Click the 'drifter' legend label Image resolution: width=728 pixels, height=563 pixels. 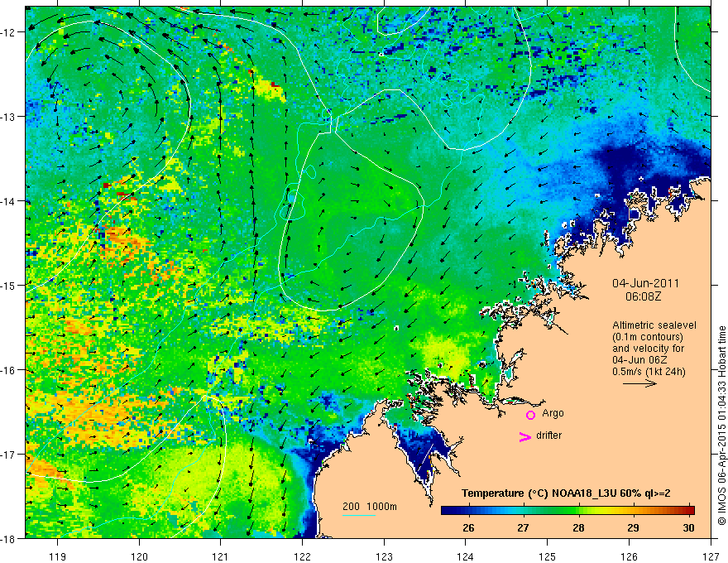pyautogui.click(x=548, y=435)
